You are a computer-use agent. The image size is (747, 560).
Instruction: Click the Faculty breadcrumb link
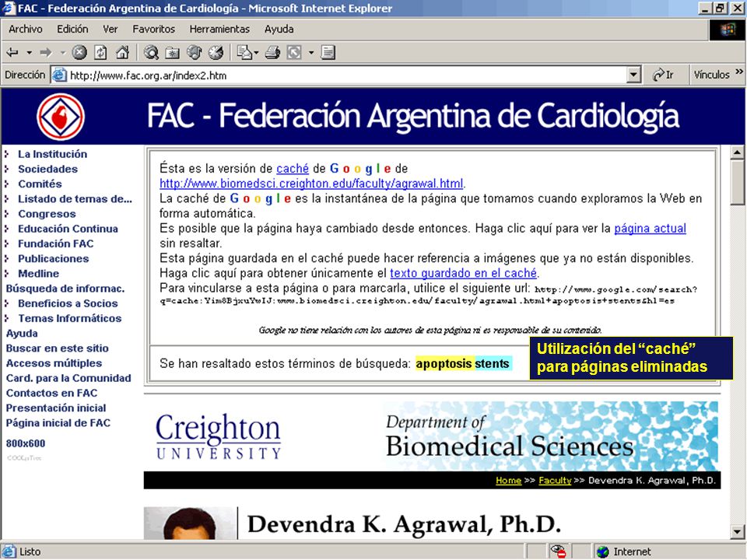click(555, 481)
